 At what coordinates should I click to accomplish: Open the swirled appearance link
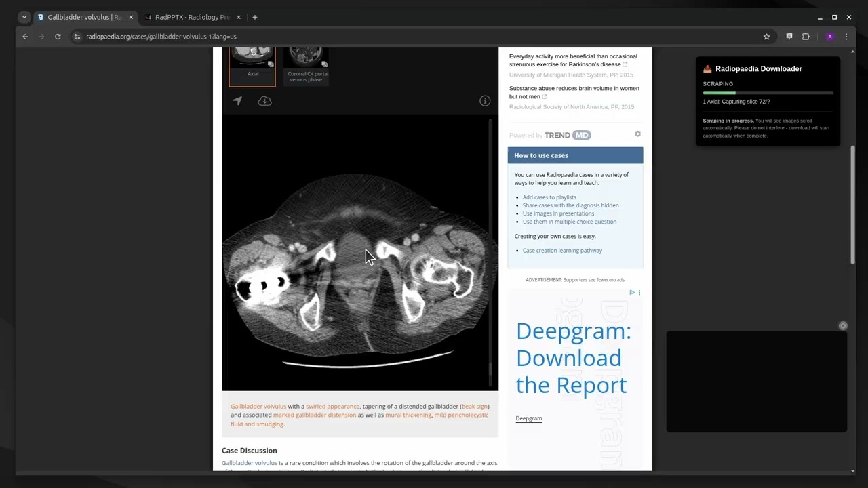(x=332, y=407)
